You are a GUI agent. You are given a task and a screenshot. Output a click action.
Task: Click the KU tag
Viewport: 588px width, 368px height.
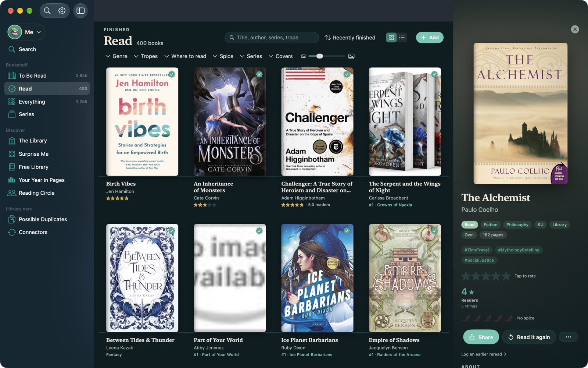click(x=540, y=224)
